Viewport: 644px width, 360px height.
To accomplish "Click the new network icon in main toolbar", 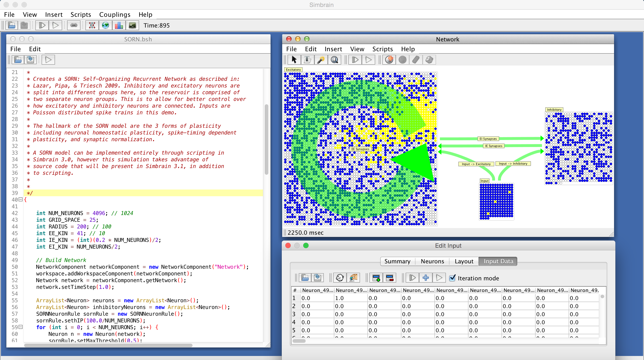I will [x=92, y=25].
